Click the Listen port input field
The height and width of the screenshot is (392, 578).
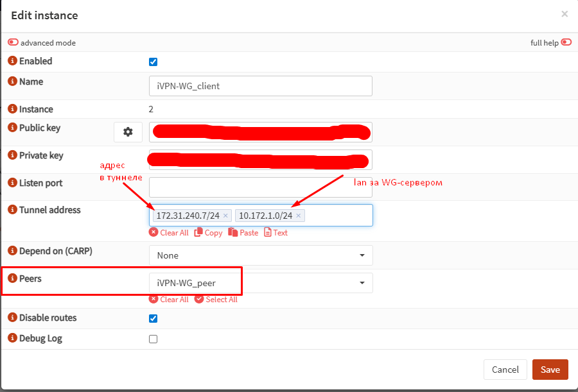click(x=260, y=187)
